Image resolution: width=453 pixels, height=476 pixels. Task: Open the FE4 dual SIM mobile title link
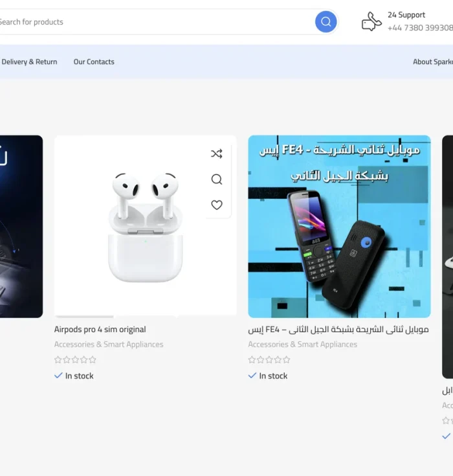(x=338, y=330)
